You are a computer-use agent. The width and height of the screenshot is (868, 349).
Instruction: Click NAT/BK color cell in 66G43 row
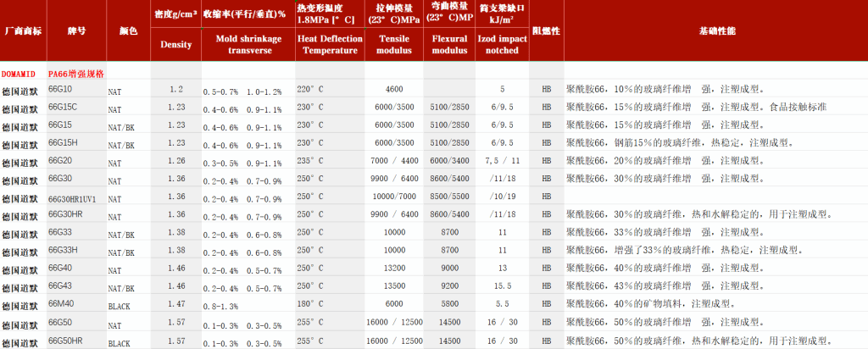121,289
